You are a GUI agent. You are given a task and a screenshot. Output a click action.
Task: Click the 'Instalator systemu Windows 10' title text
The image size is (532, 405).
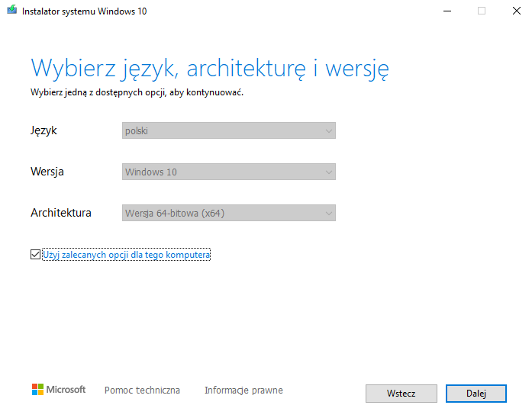coord(85,11)
